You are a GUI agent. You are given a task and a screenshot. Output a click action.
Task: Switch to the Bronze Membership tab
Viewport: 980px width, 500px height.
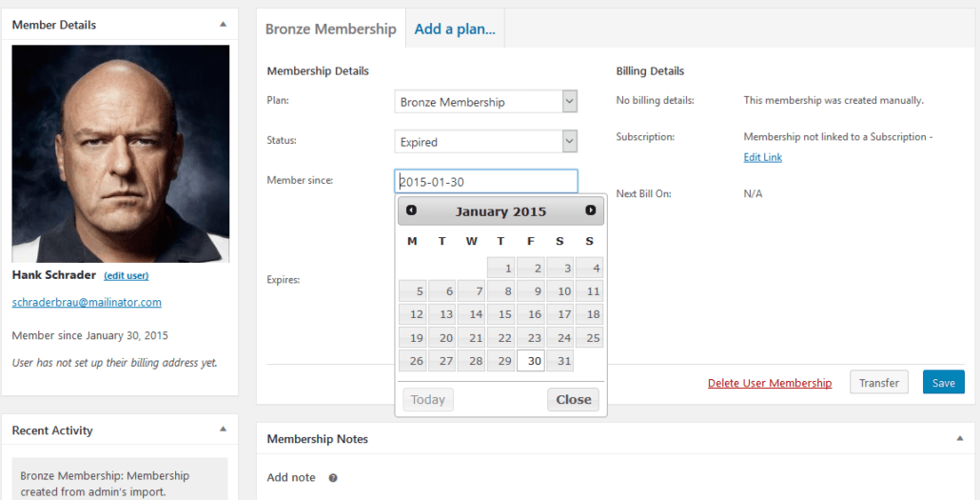330,29
